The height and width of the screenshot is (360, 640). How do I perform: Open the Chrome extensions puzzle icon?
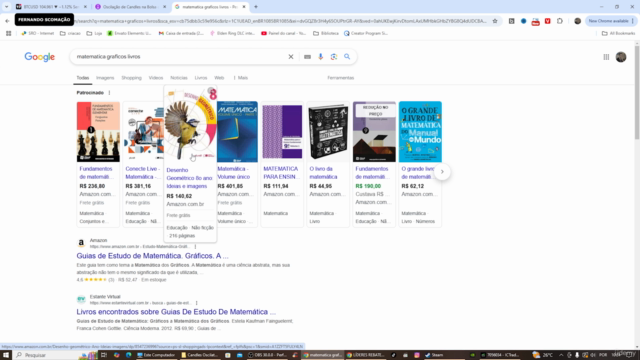click(560, 21)
